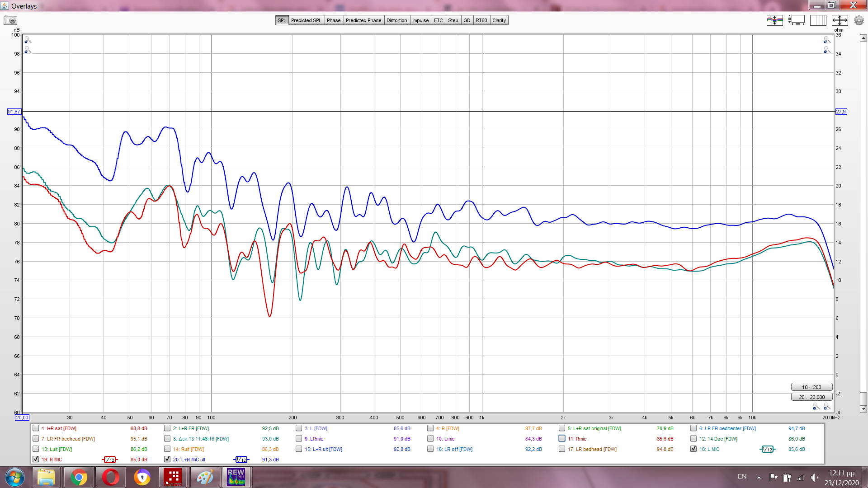The image size is (868, 488).
Task: Enable trace 13: Lult [FDW]
Action: pos(36,449)
